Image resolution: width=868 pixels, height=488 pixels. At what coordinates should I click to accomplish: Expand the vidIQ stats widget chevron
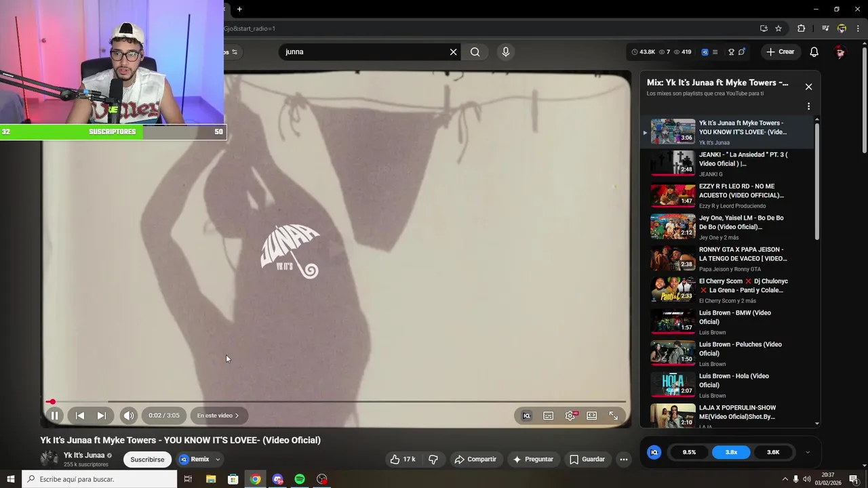[x=807, y=452]
